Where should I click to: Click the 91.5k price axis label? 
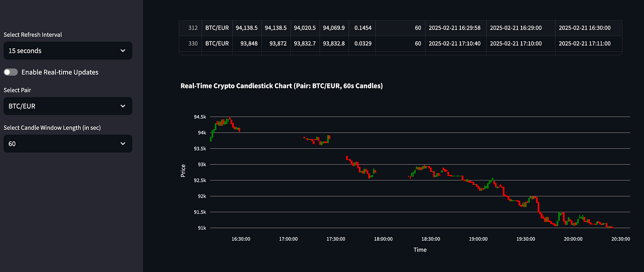pos(200,212)
